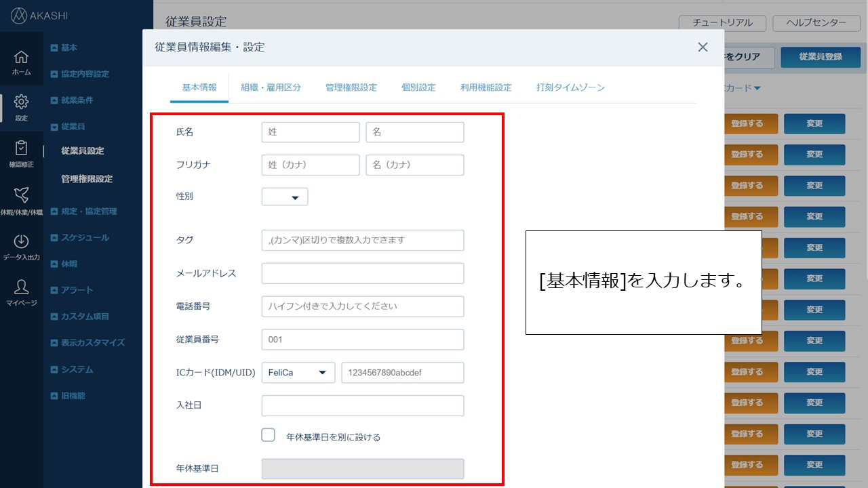Click the Home icon in sidebar
Viewport: 868px width, 488px height.
[21, 61]
